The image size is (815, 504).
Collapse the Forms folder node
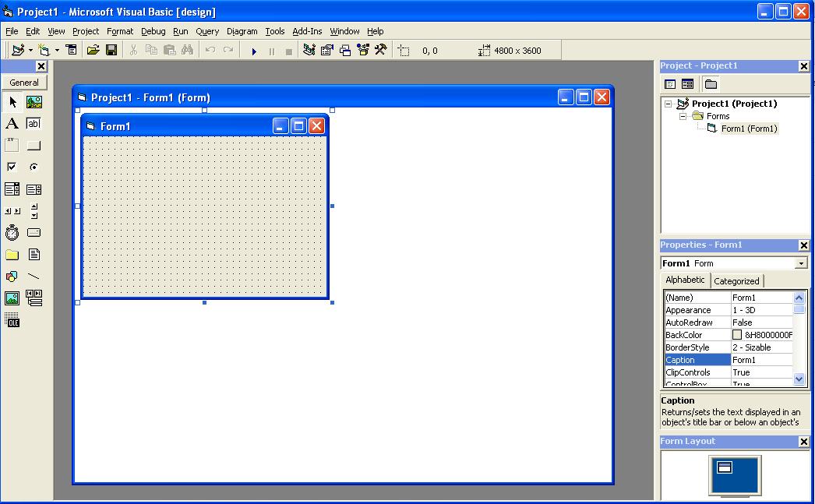click(x=683, y=116)
